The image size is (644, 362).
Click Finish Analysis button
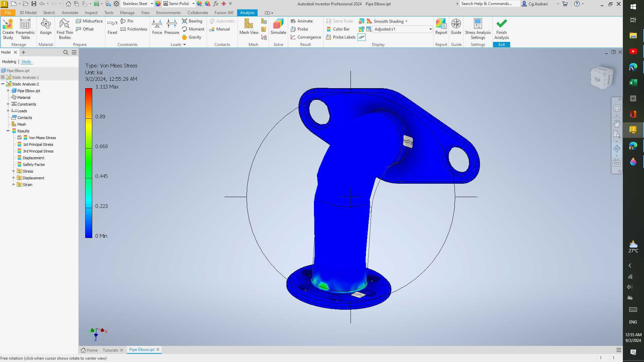click(x=501, y=29)
